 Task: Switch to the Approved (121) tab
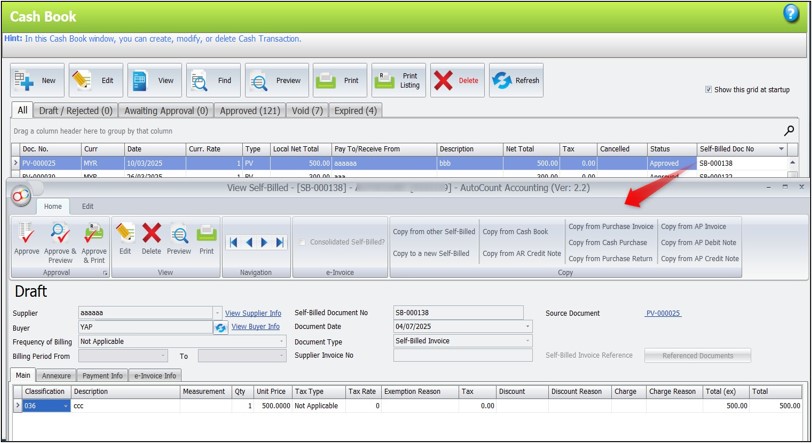coord(251,110)
